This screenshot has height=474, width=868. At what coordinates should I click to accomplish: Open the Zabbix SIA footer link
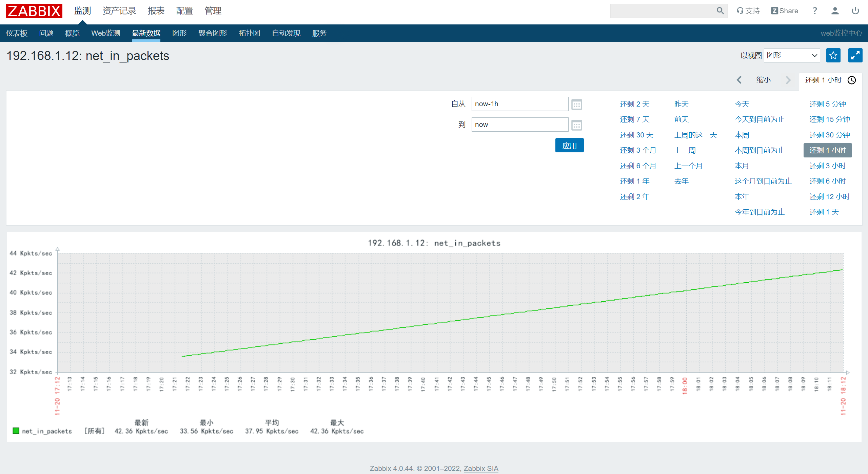tap(481, 469)
